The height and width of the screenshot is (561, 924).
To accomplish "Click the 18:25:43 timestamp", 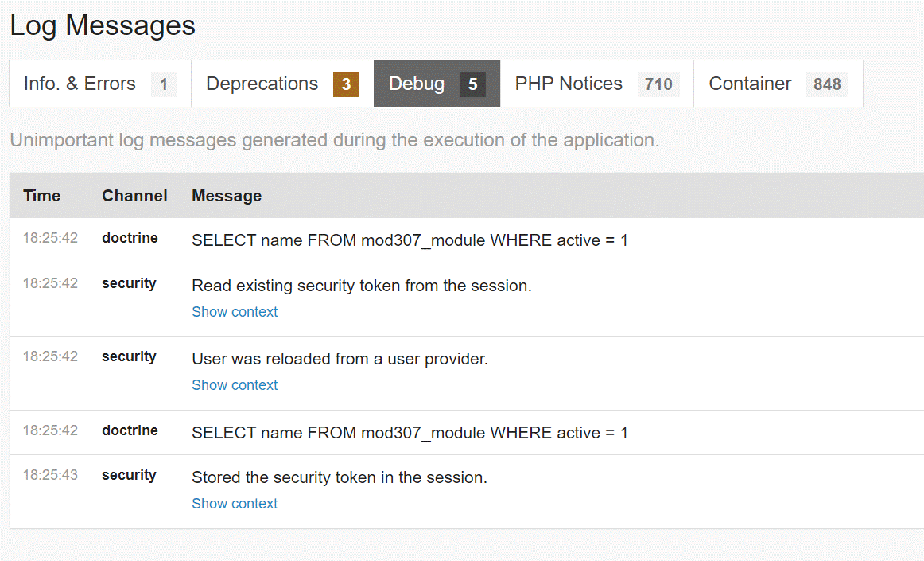I will point(50,475).
